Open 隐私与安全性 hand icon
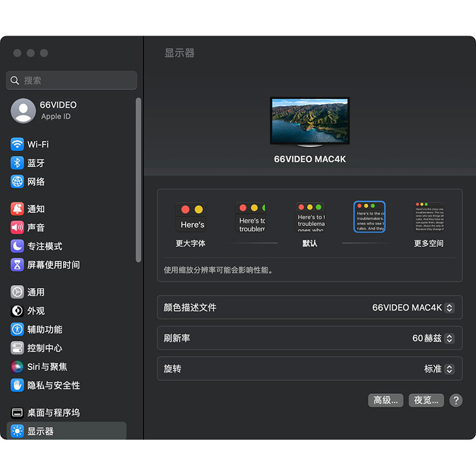 click(17, 385)
